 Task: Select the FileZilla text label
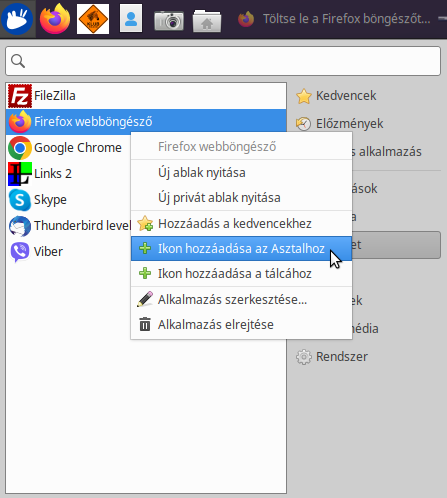coord(55,96)
